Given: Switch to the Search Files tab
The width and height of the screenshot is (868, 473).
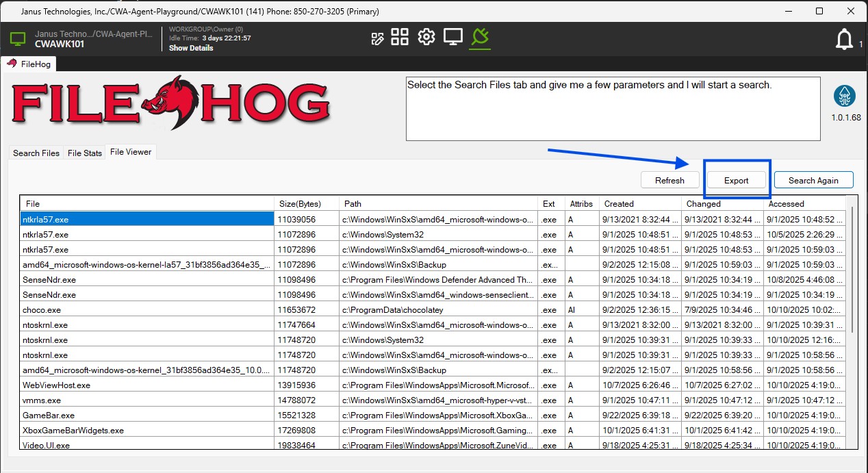Looking at the screenshot, I should point(36,153).
